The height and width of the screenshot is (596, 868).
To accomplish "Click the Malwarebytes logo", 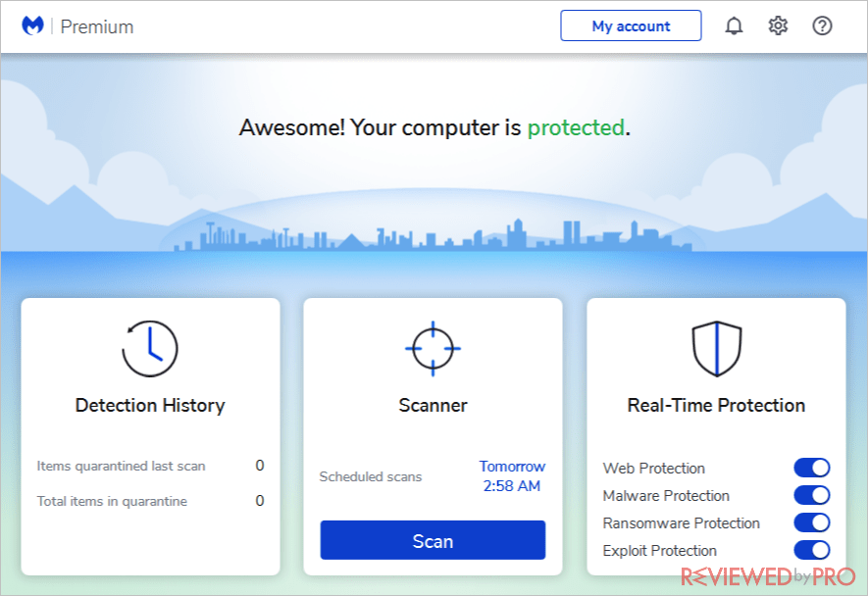I will click(x=33, y=25).
